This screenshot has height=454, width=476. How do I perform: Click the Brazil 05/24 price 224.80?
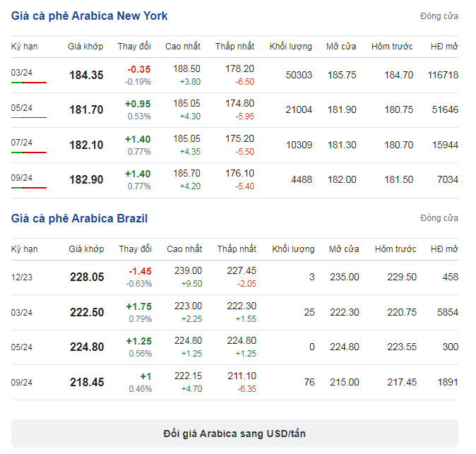tap(87, 347)
